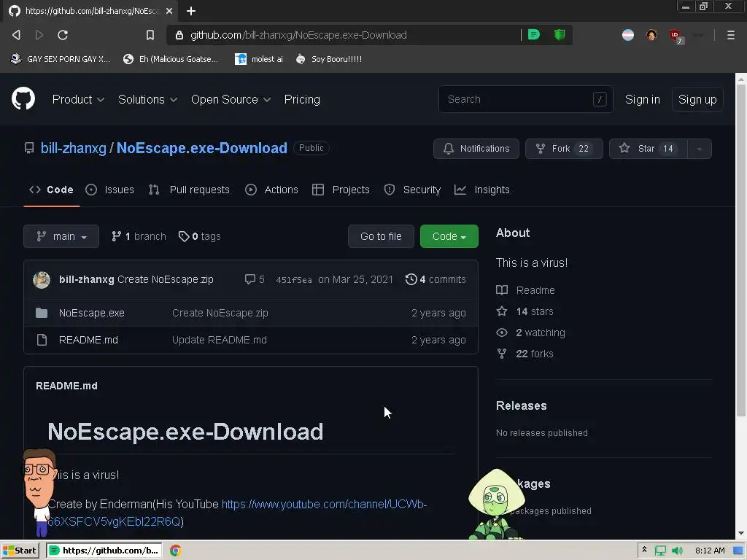Click the bookmark icon beside the address bar
Image resolution: width=747 pixels, height=560 pixels.
click(x=150, y=35)
